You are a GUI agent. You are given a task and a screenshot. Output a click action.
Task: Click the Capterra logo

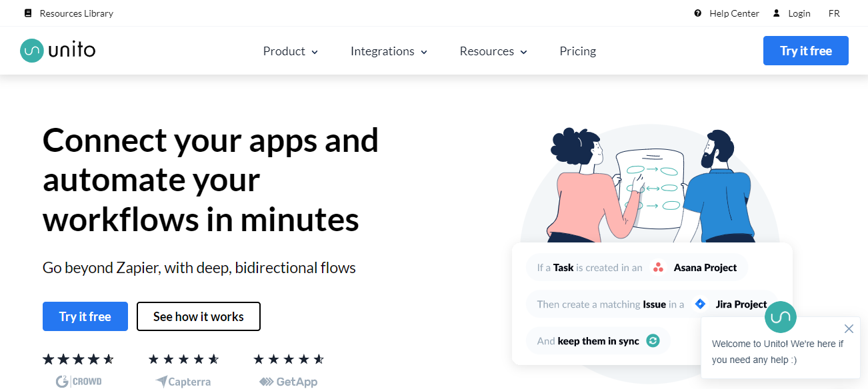coord(183,382)
